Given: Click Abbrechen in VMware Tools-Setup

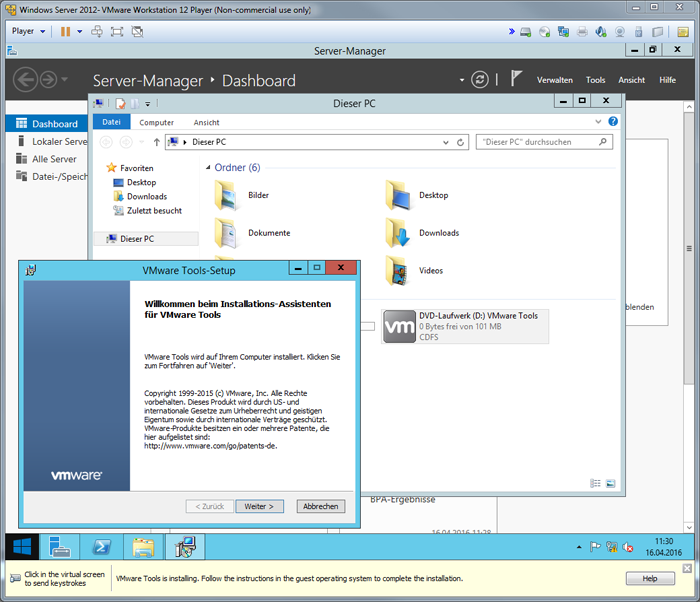Looking at the screenshot, I should (x=321, y=506).
